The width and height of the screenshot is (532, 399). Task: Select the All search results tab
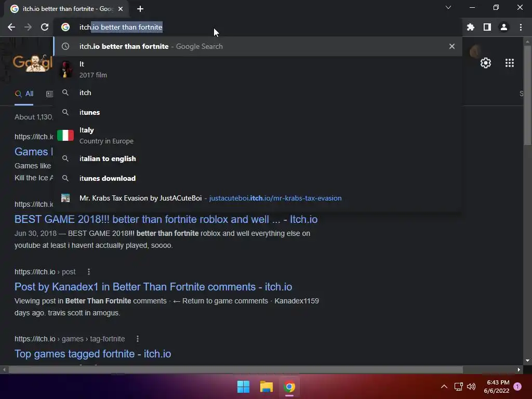[24, 94]
